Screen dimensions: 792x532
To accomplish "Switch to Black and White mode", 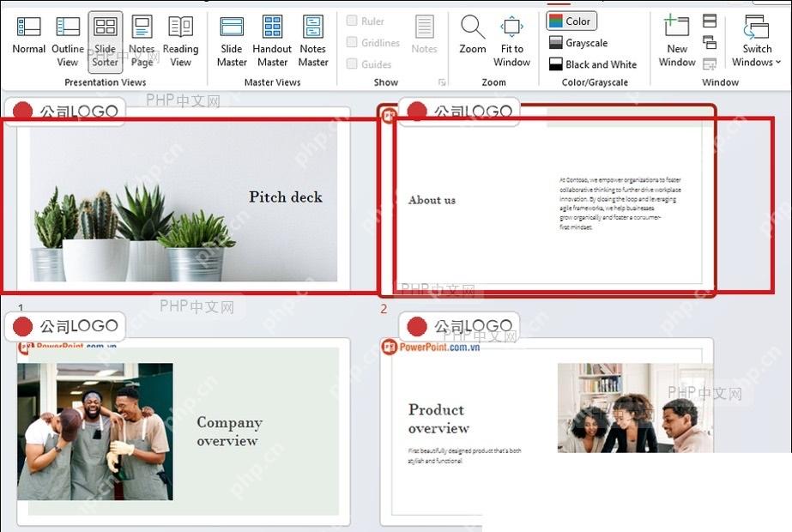I will [593, 64].
